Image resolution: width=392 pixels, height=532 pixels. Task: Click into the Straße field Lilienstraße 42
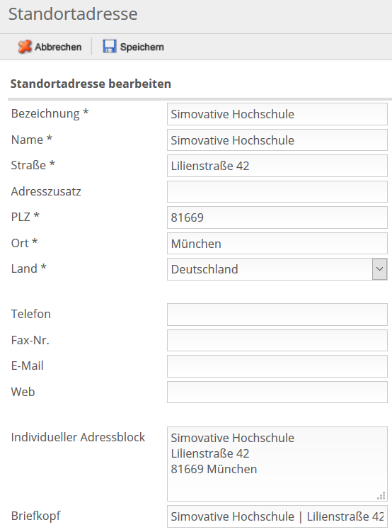pos(277,166)
